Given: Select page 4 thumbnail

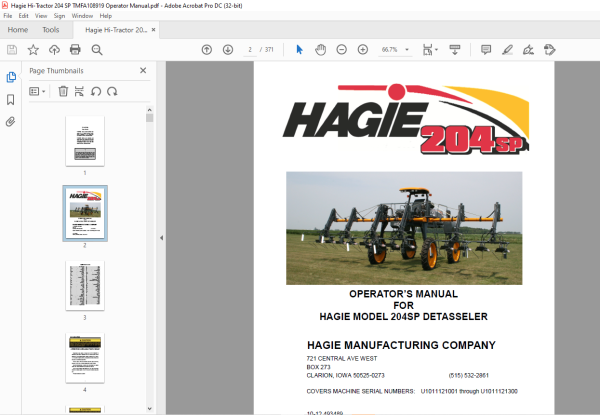Looking at the screenshot, I should coord(85,358).
